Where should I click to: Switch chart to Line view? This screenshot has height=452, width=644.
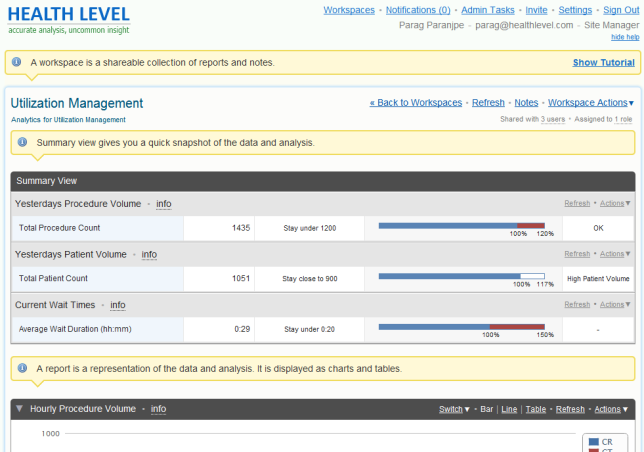tap(509, 409)
